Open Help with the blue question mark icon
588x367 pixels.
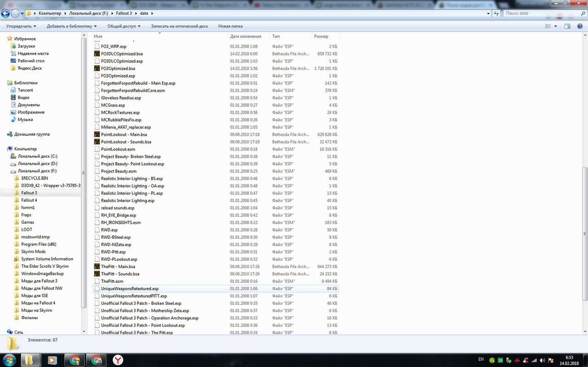point(580,26)
